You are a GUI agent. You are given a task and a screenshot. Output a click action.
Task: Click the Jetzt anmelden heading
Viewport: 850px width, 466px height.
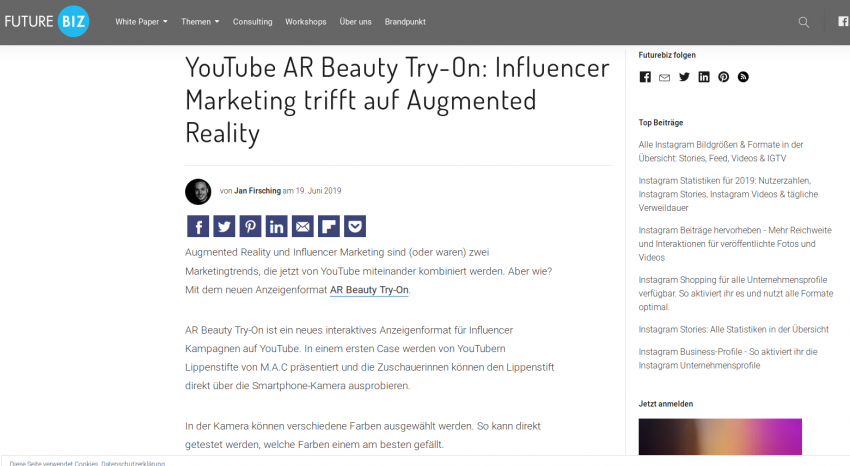(x=666, y=404)
